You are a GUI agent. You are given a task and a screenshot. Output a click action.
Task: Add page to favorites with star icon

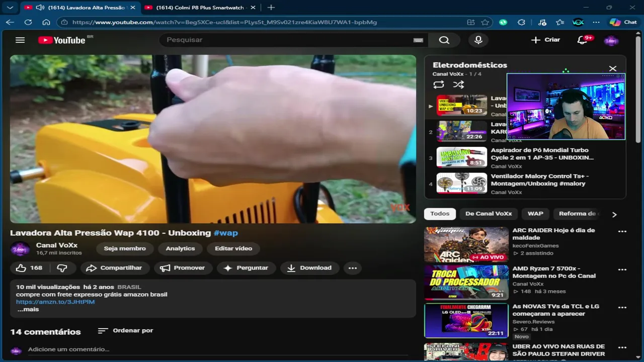click(x=485, y=22)
